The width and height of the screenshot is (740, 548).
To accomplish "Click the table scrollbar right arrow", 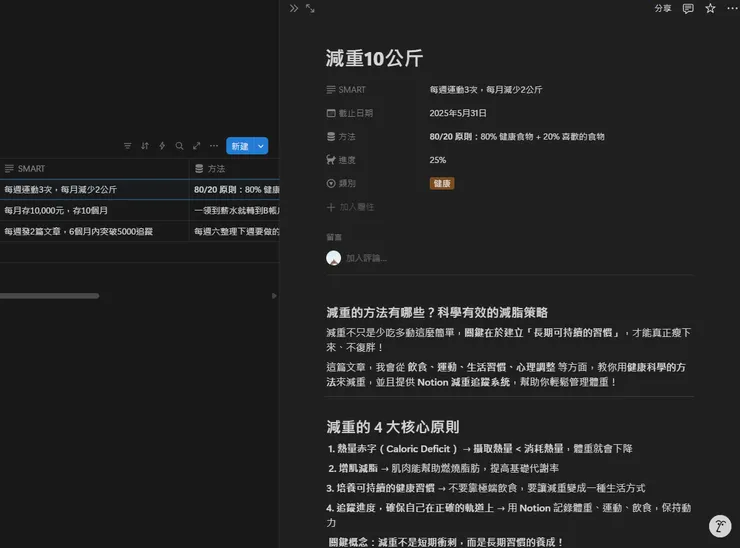I will pos(274,296).
